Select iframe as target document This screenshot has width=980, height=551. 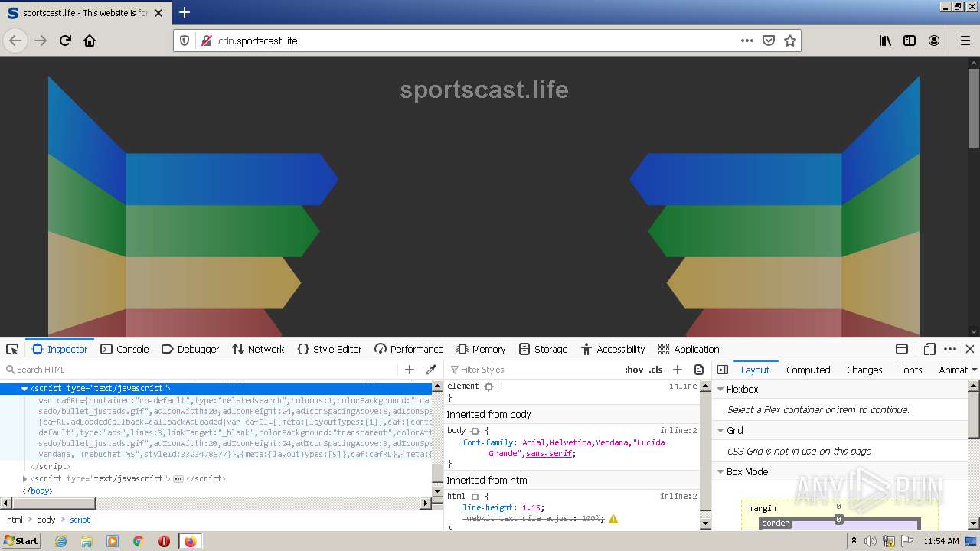902,349
